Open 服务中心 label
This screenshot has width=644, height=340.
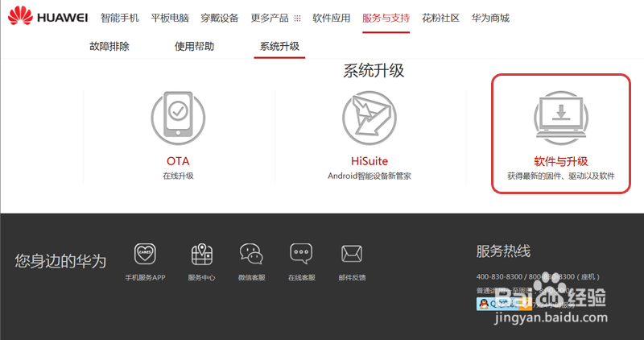[x=202, y=277]
